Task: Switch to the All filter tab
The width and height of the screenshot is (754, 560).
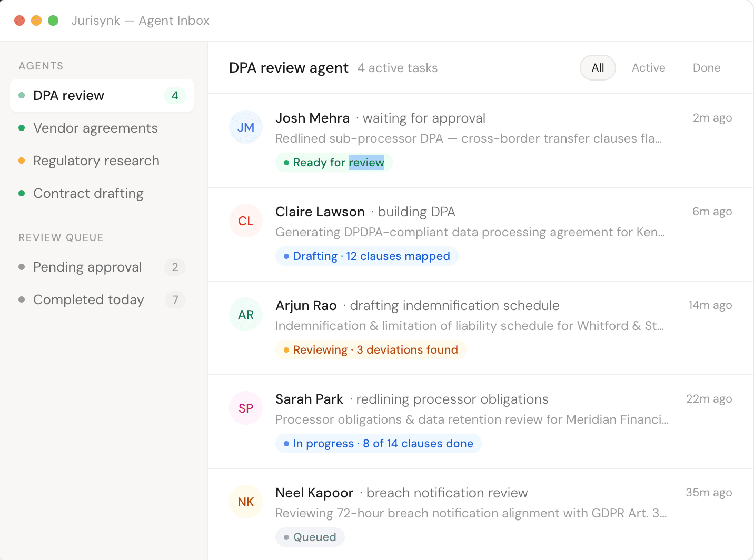Action: (x=598, y=68)
